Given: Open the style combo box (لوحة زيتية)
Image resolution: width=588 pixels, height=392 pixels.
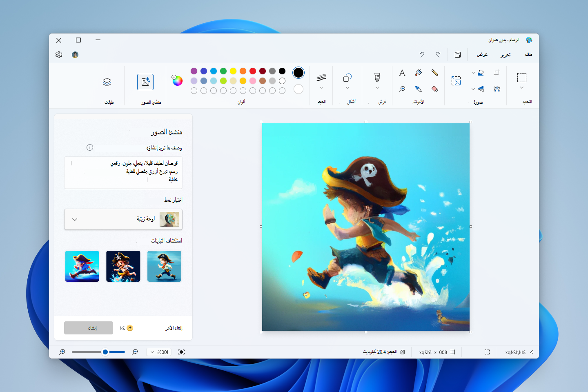Looking at the screenshot, I should (x=123, y=219).
